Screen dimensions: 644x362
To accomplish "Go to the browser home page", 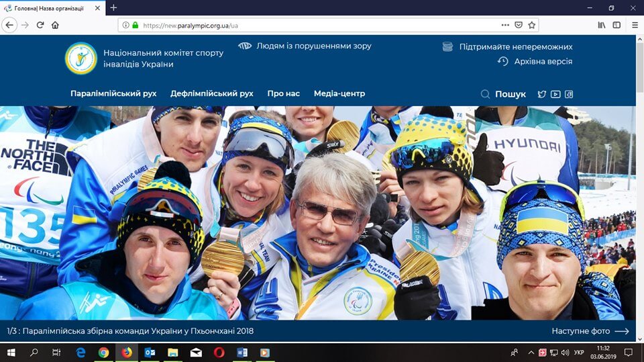I will [x=55, y=25].
